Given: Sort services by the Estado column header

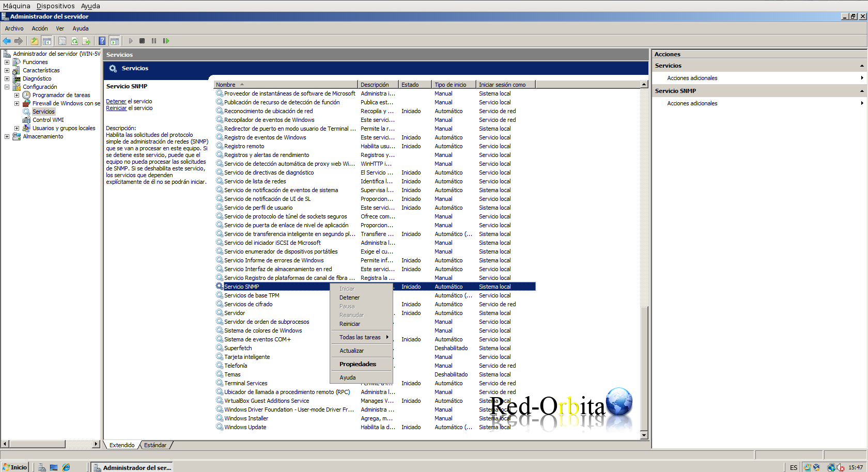Looking at the screenshot, I should [x=410, y=85].
